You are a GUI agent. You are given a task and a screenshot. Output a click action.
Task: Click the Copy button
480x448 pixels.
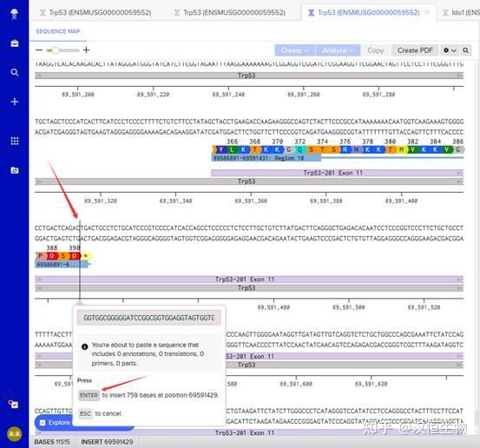point(375,50)
